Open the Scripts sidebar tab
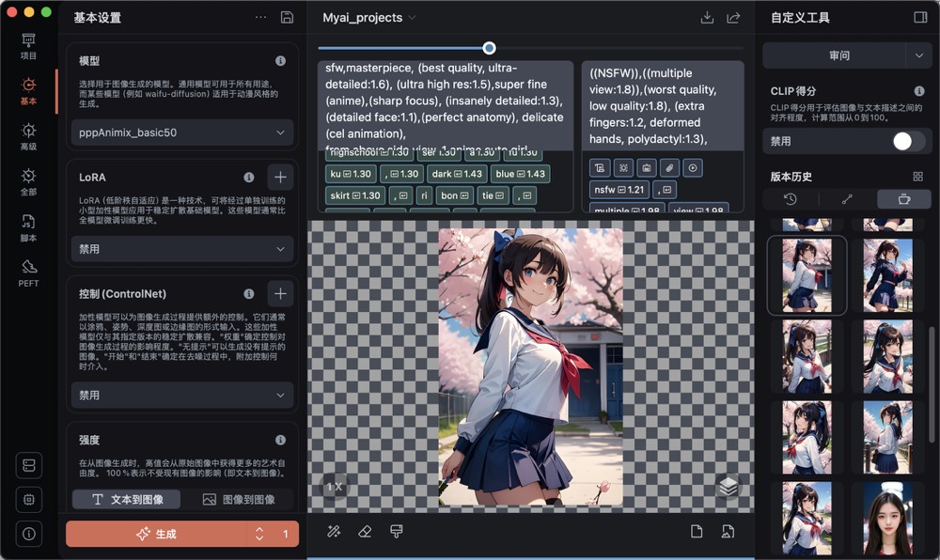This screenshot has height=560, width=940. pos(28,226)
